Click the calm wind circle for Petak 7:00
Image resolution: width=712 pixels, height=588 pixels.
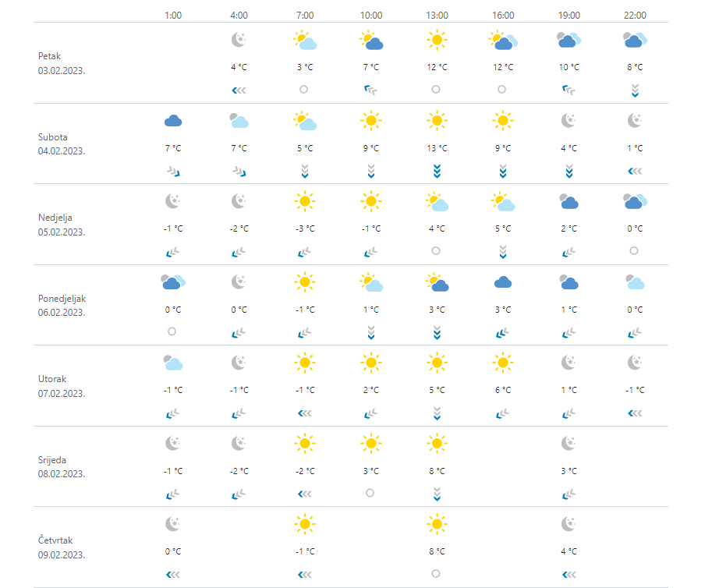coord(303,90)
